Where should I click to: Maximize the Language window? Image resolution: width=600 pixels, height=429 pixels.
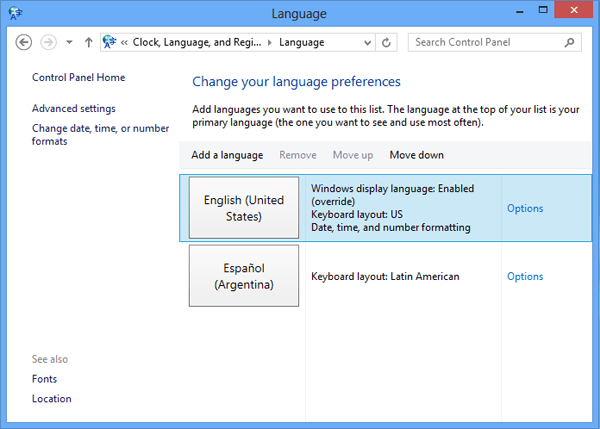point(543,10)
